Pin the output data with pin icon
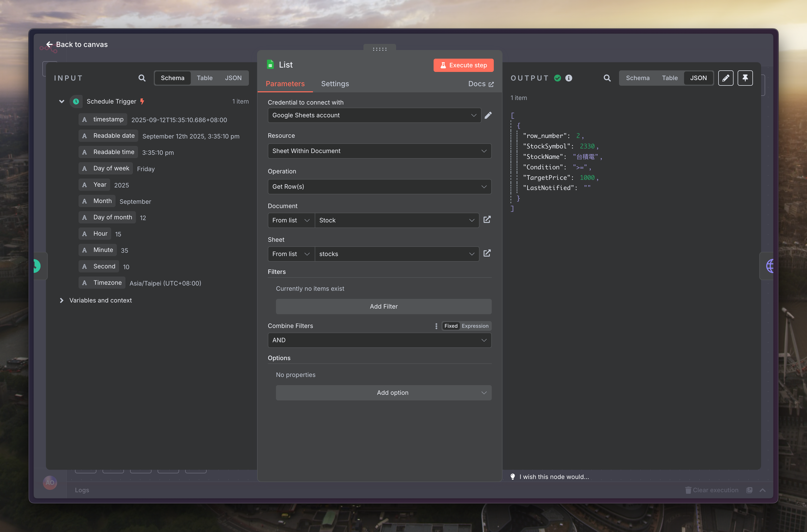The image size is (807, 532). click(745, 78)
